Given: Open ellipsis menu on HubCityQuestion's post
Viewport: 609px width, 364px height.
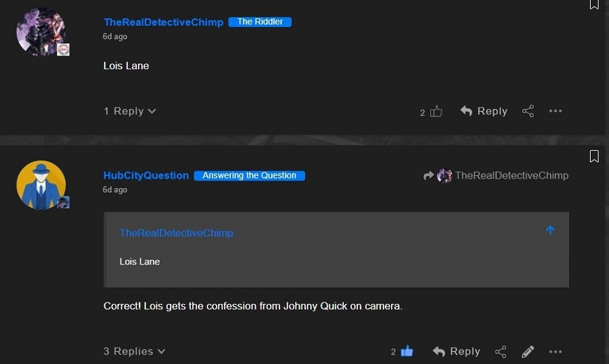Looking at the screenshot, I should click(x=556, y=352).
